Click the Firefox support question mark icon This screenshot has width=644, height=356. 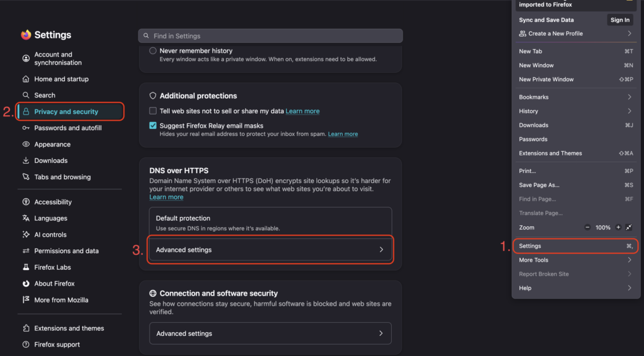pyautogui.click(x=26, y=345)
